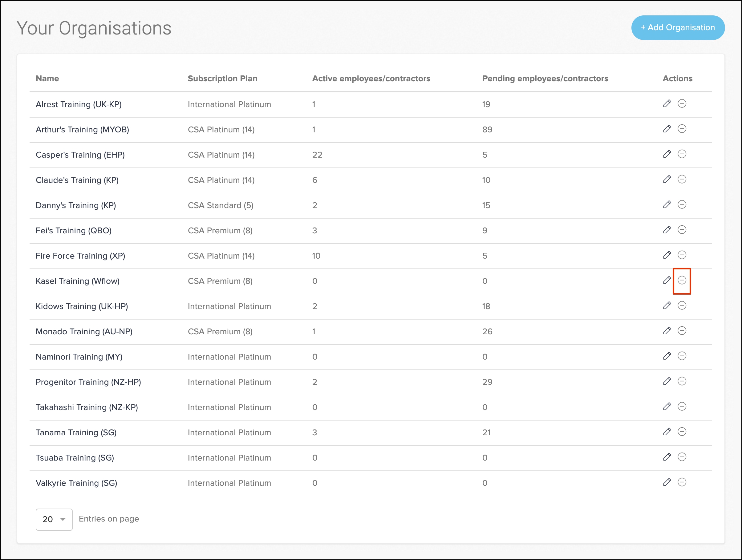The width and height of the screenshot is (742, 560).
Task: Remove Danny's Training (KP) via minus icon
Action: pos(682,204)
